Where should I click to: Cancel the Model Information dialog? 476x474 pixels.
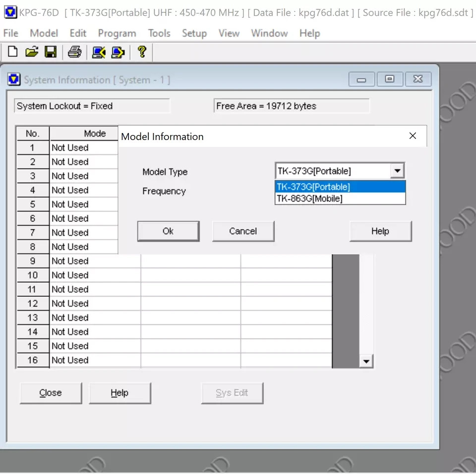[x=243, y=231]
